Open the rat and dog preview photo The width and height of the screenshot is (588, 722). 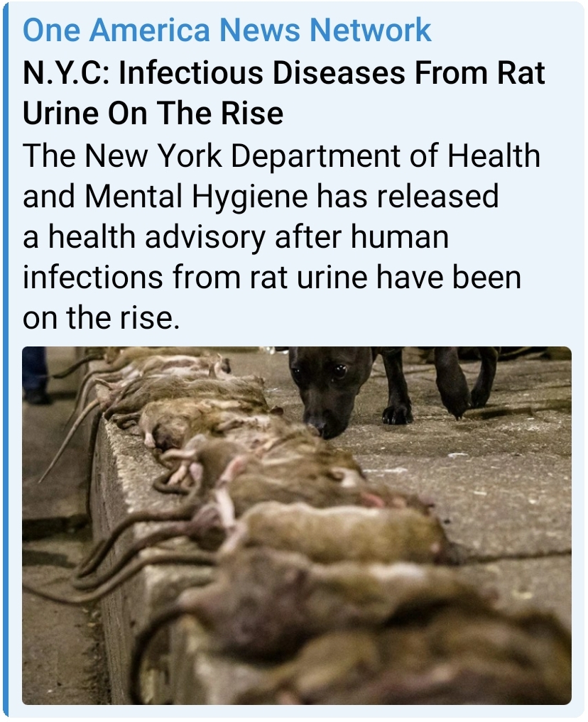pos(297,525)
